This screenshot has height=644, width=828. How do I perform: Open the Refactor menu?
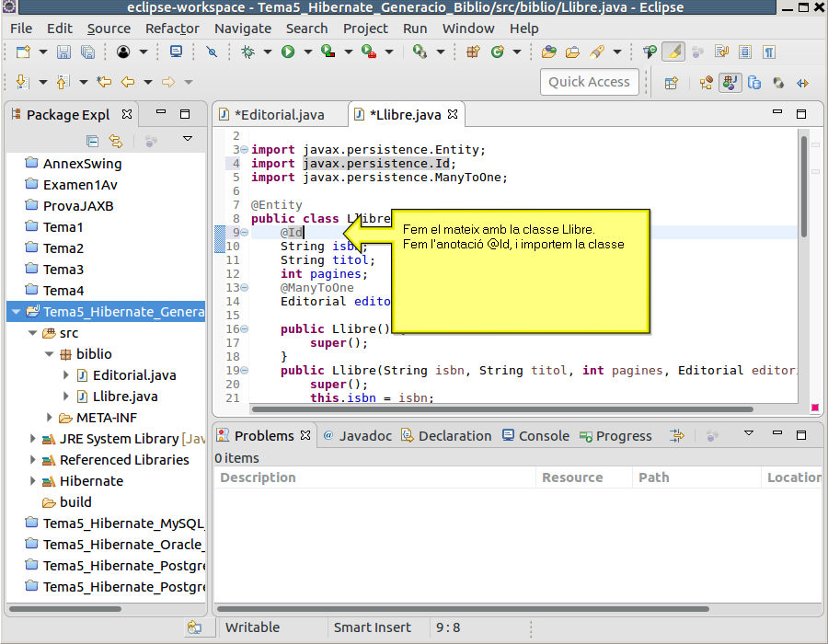coord(172,29)
